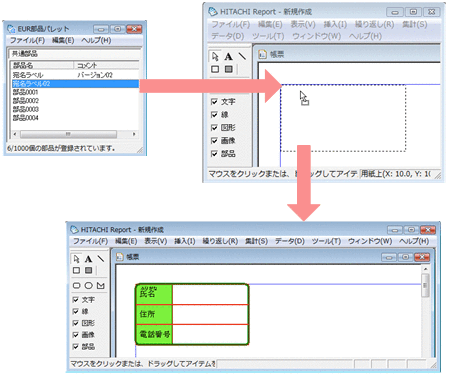Select rounded rectangle tool in lower Report window

pos(76,286)
